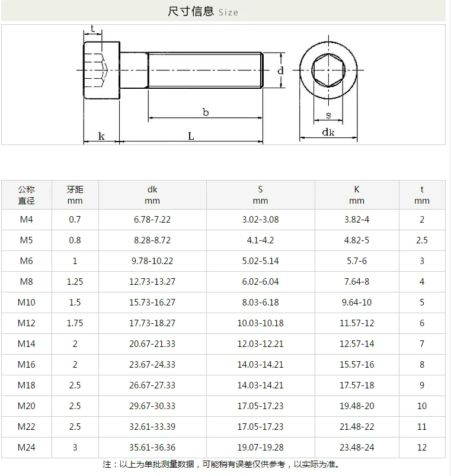This screenshot has width=451, height=476.
Task: Click the S value 12.03-12.21
Action: [260, 343]
